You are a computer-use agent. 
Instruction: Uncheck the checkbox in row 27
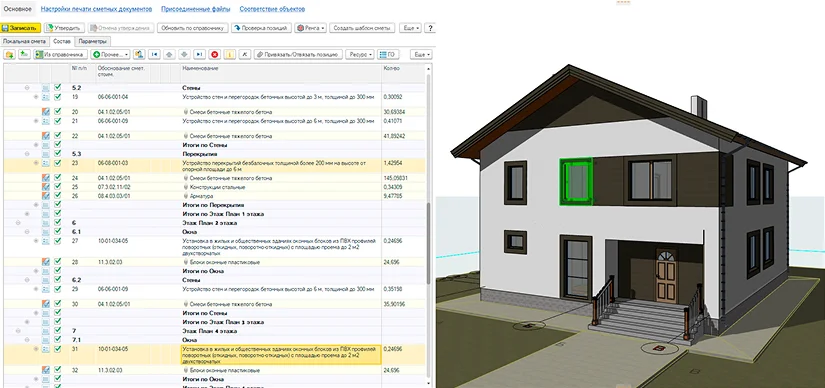[58, 241]
